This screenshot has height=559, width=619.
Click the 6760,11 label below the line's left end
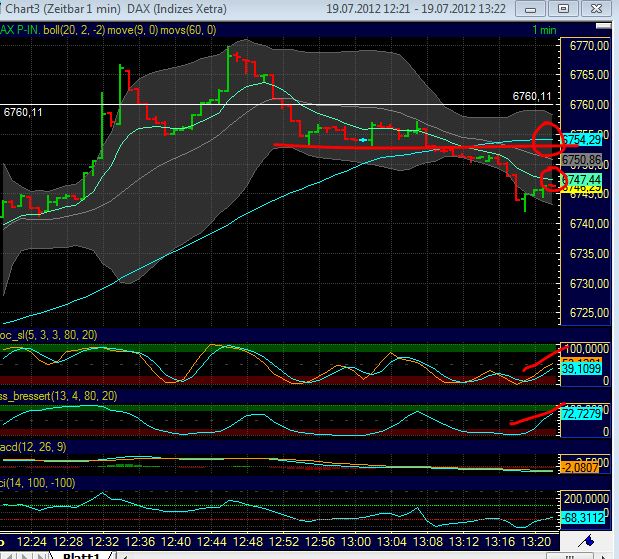click(x=23, y=113)
